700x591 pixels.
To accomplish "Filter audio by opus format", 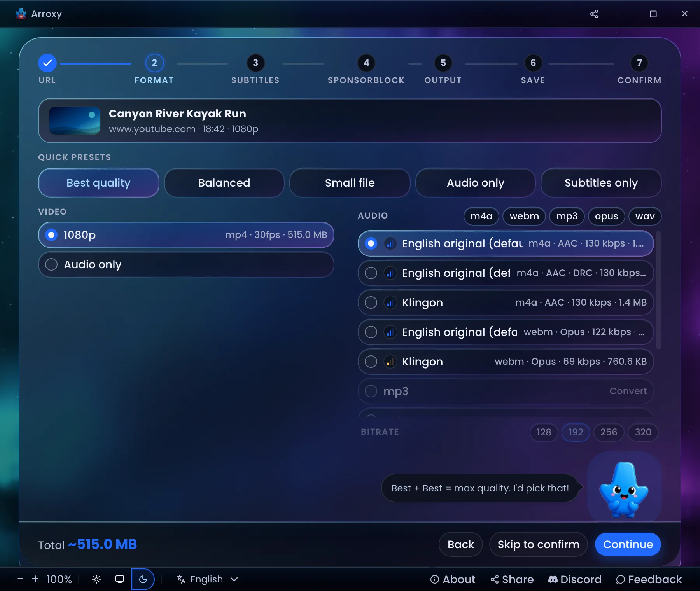I will [x=607, y=216].
